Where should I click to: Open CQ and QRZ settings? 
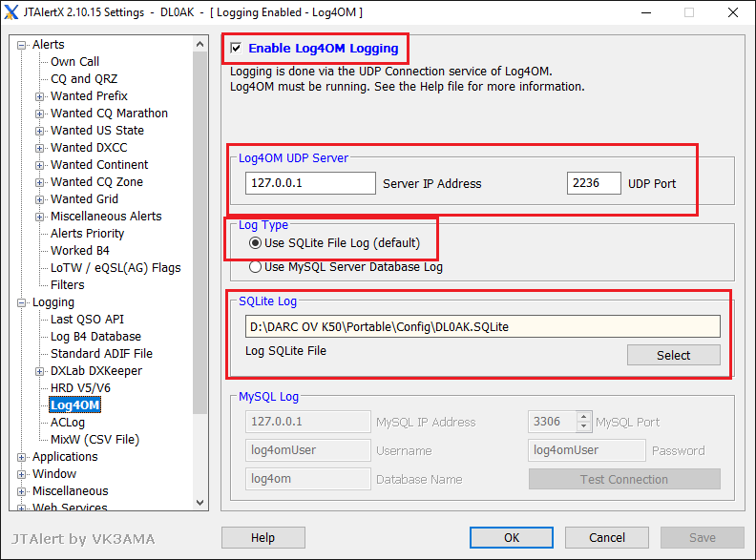84,78
